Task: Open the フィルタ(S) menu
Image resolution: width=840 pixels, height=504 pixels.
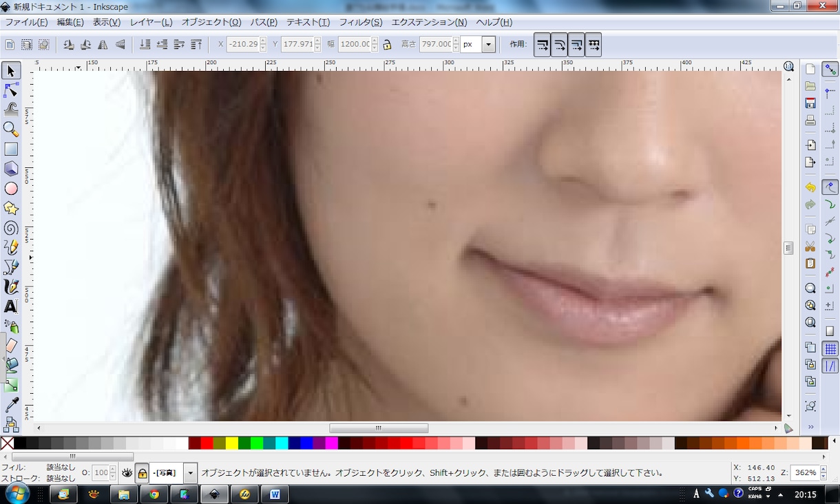Action: [360, 22]
